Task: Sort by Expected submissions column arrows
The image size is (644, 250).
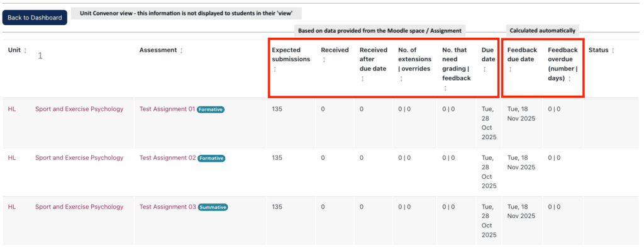Action: (x=275, y=69)
